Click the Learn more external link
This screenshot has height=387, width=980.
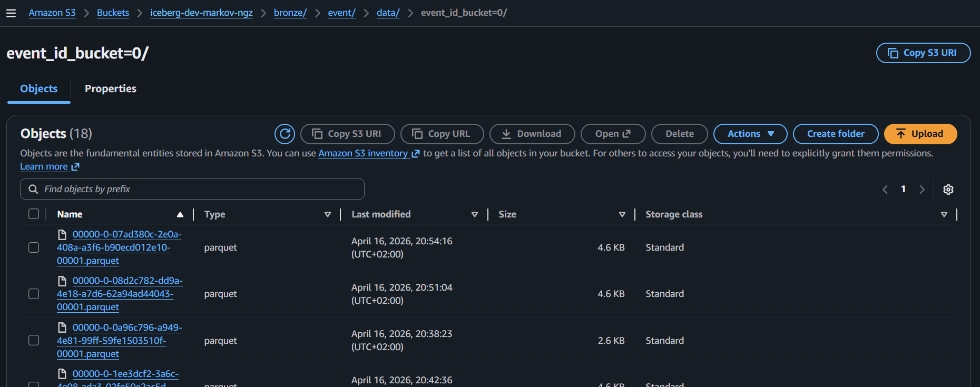tap(49, 166)
